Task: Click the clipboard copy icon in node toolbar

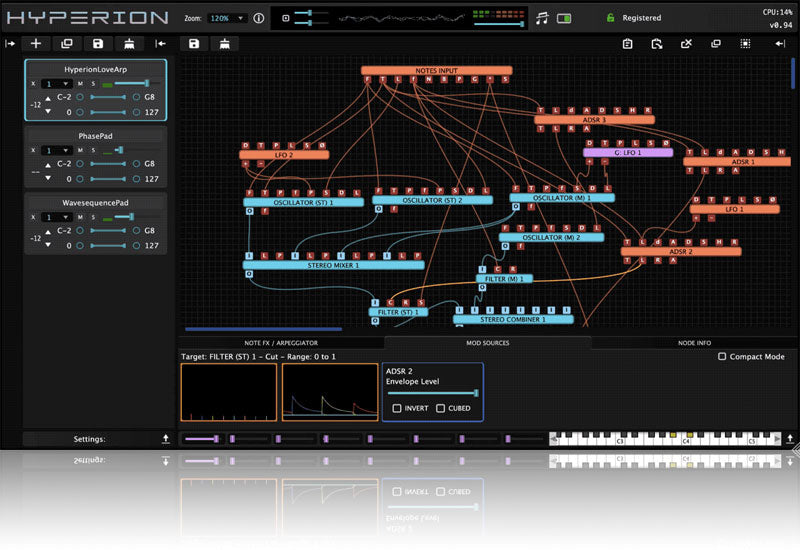Action: [628, 44]
